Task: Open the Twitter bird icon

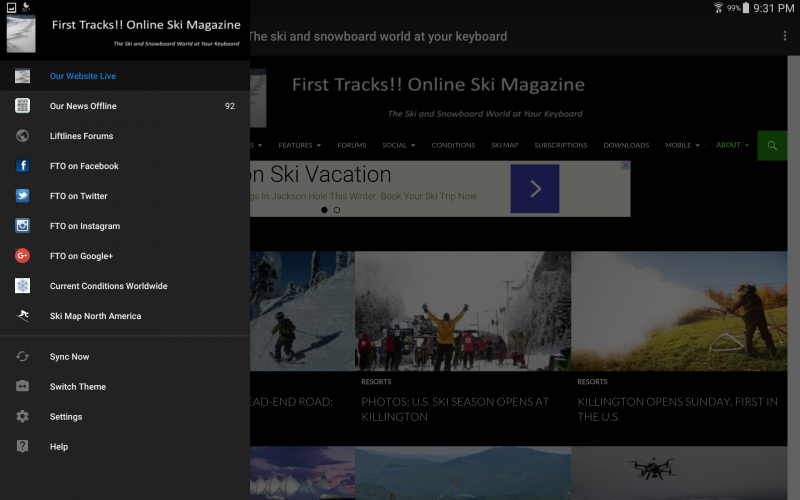Action: pyautogui.click(x=22, y=196)
